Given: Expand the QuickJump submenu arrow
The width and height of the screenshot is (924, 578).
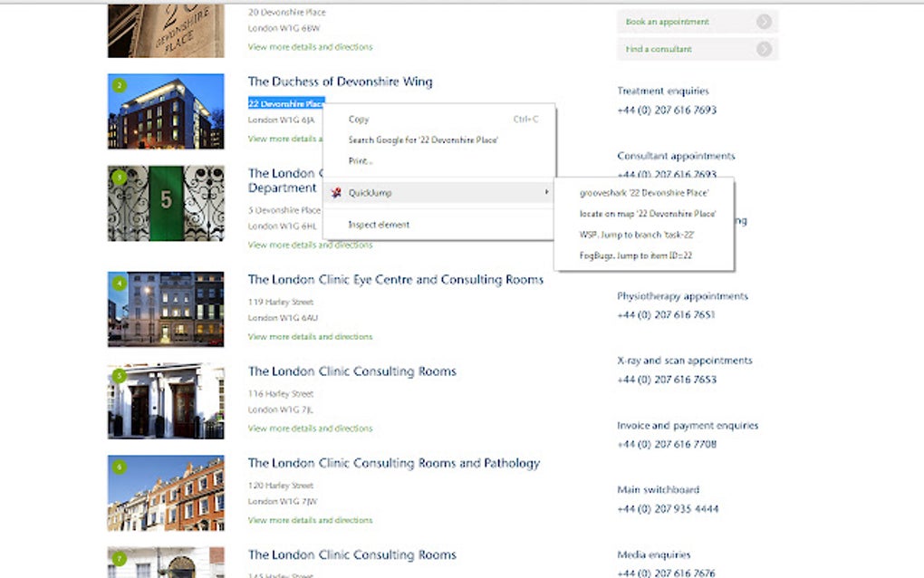Looking at the screenshot, I should point(547,192).
